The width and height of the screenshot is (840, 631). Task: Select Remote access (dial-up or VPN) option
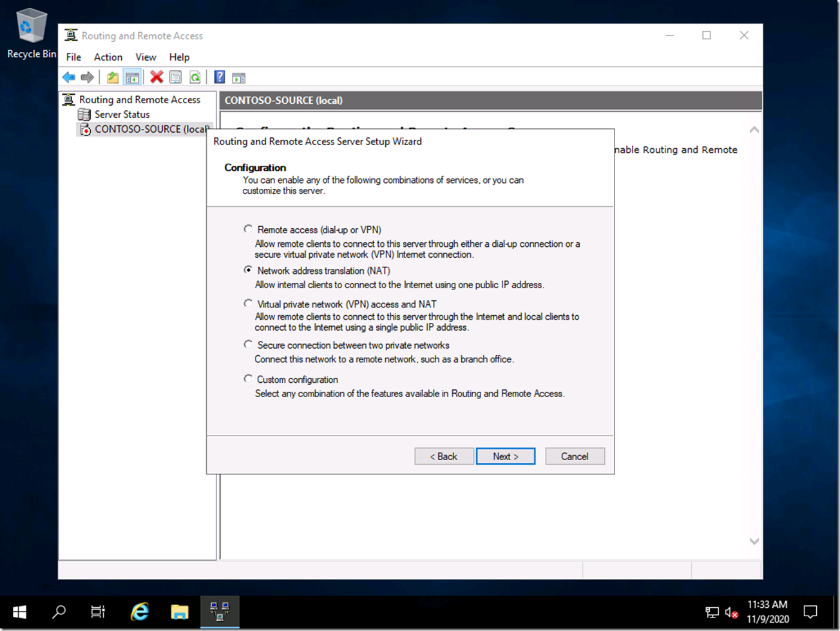[x=248, y=229]
